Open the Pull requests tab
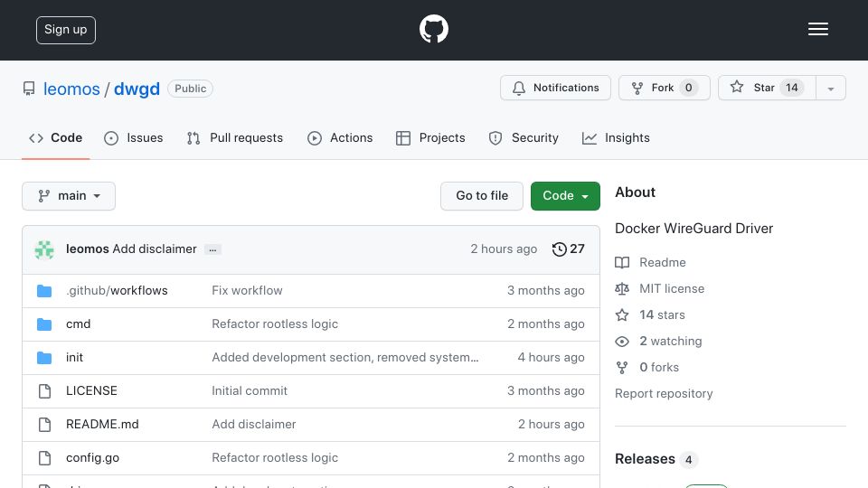 (x=235, y=137)
